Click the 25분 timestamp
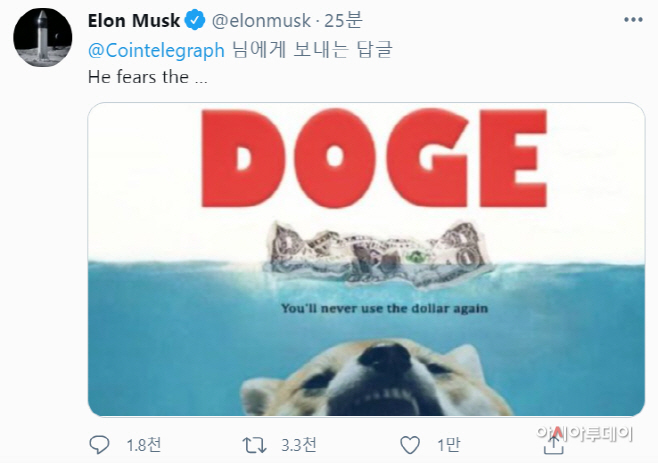This screenshot has width=658, height=463. 336,21
